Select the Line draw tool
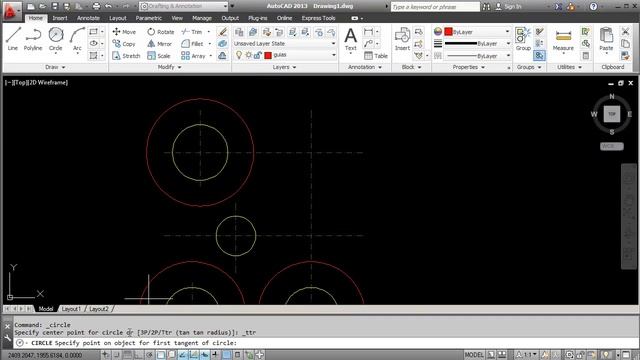Viewport: 640px width, 360px height. [x=13, y=39]
